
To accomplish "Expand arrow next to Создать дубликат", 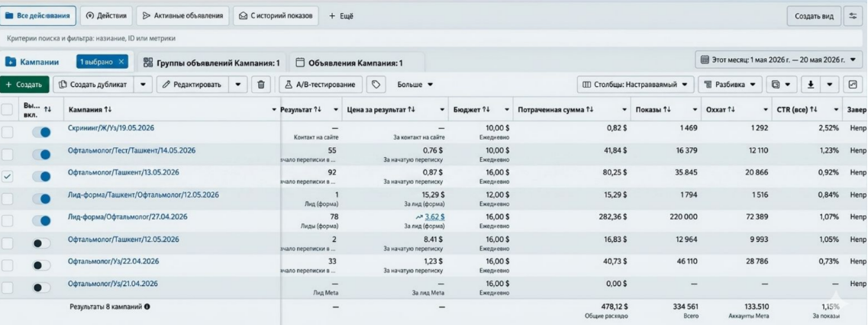I will (144, 85).
